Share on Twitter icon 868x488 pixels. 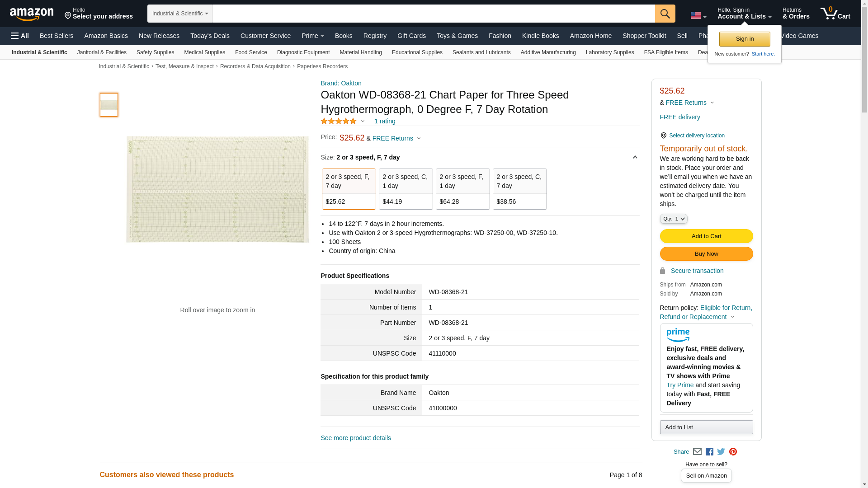tap(721, 451)
